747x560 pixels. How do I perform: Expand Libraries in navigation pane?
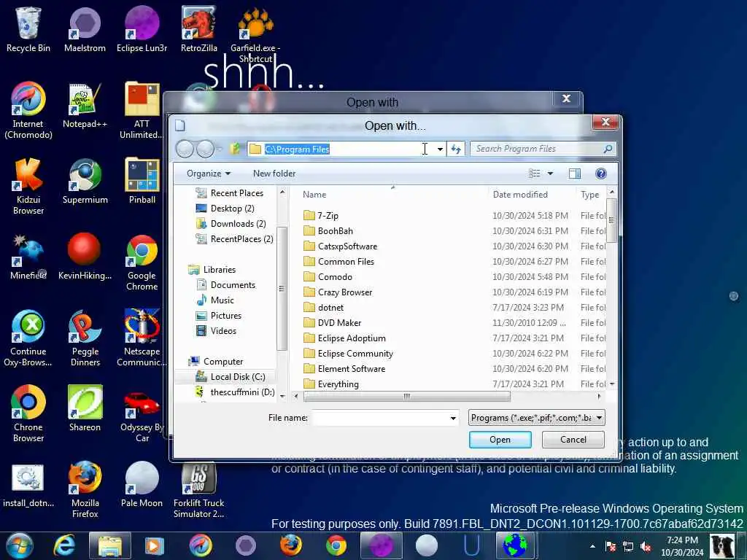click(x=212, y=270)
